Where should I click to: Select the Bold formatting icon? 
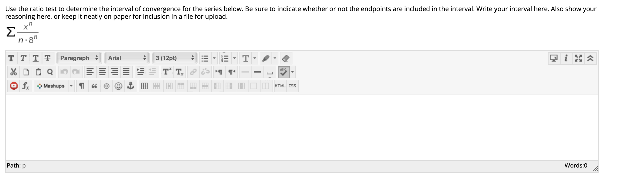point(11,58)
